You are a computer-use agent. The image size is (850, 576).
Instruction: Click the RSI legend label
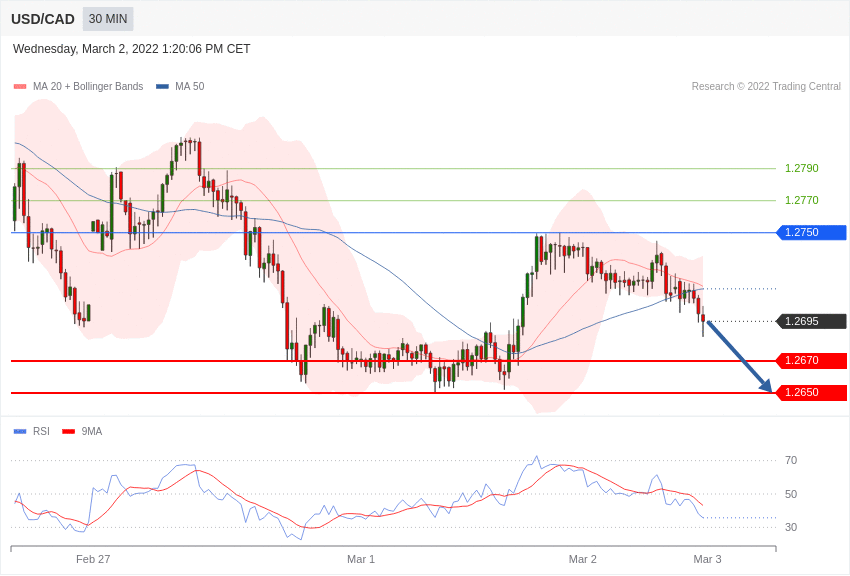click(41, 431)
